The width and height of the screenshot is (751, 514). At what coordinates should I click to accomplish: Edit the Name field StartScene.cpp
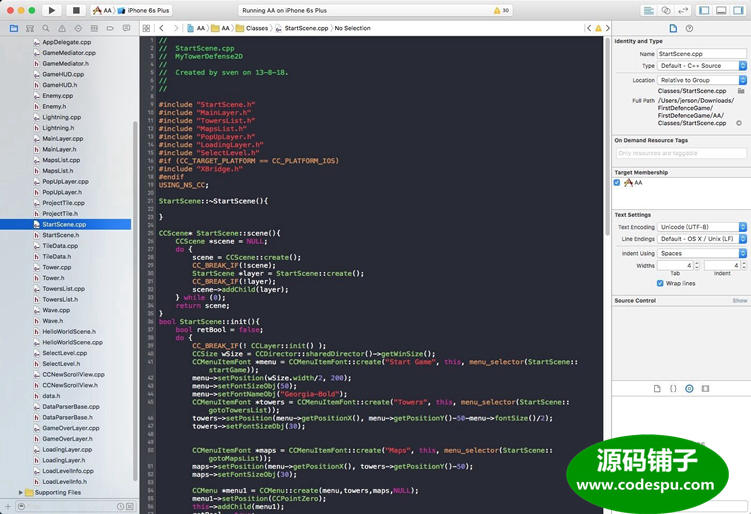click(702, 54)
